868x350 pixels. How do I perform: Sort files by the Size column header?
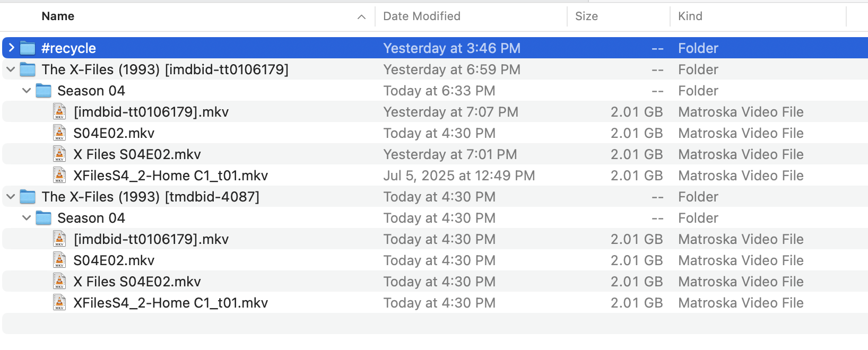[586, 16]
